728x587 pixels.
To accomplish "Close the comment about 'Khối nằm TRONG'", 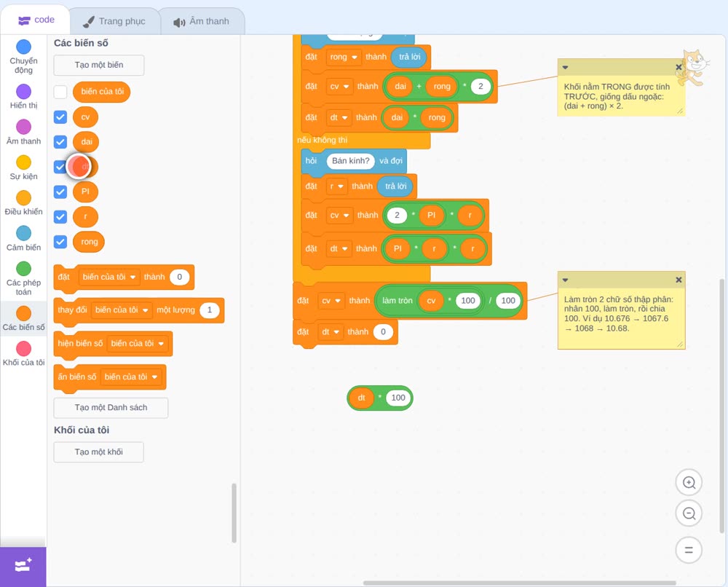I will pyautogui.click(x=678, y=67).
